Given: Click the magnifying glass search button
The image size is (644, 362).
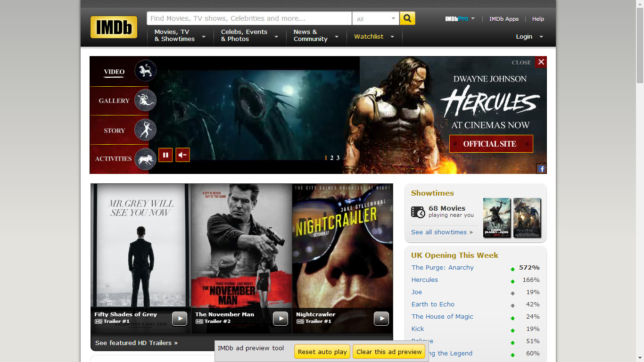Looking at the screenshot, I should (x=407, y=18).
